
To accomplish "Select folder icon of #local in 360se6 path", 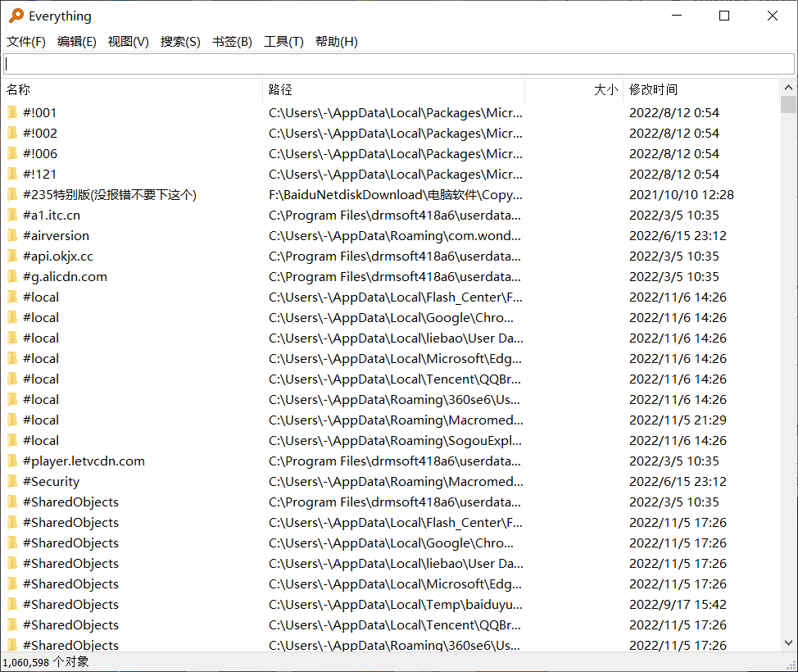I will tap(12, 399).
